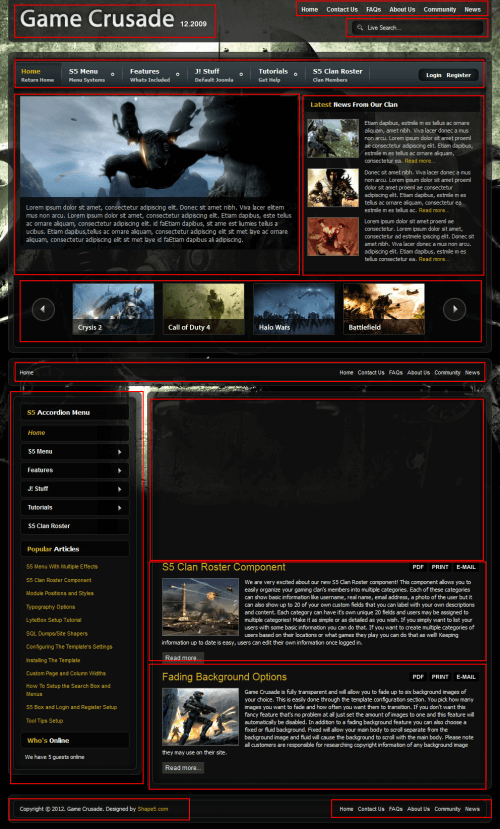500x829 pixels.
Task: Select Home in the accordion menu
Action: tap(75, 433)
